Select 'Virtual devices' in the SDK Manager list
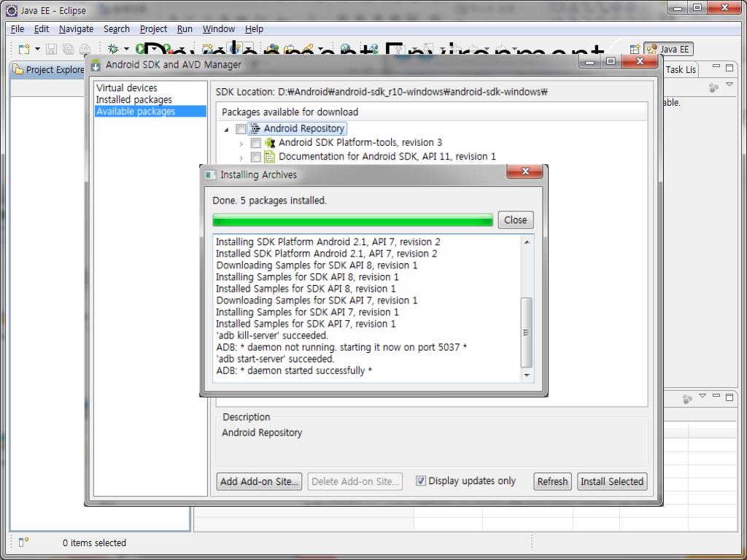The image size is (747, 560). (127, 87)
